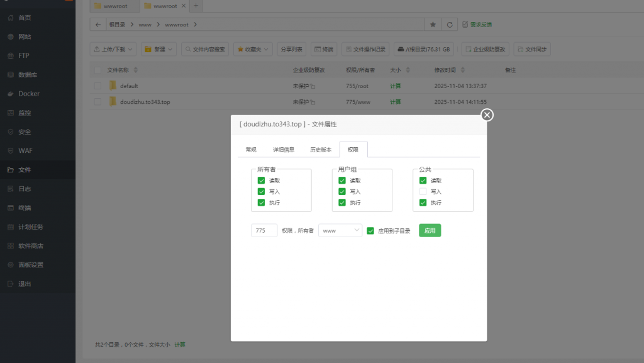Enable 写入 permission under 公共
Viewport: 644px width, 363px height.
423,191
